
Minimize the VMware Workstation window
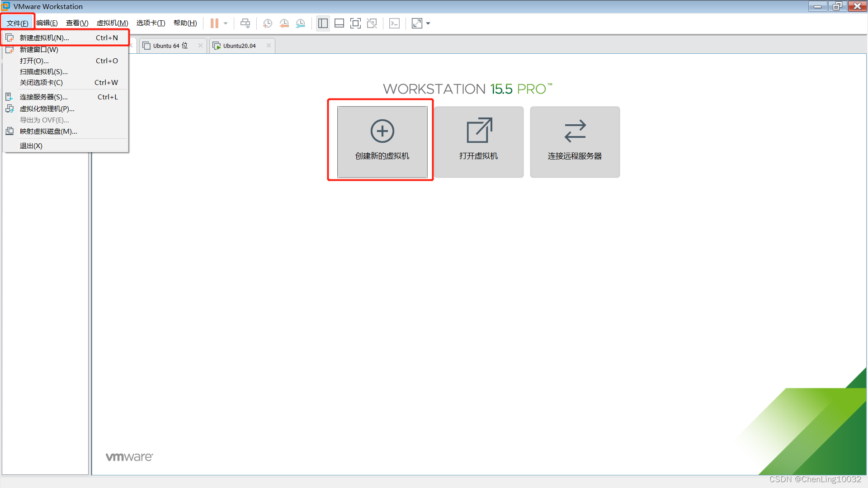click(x=818, y=6)
